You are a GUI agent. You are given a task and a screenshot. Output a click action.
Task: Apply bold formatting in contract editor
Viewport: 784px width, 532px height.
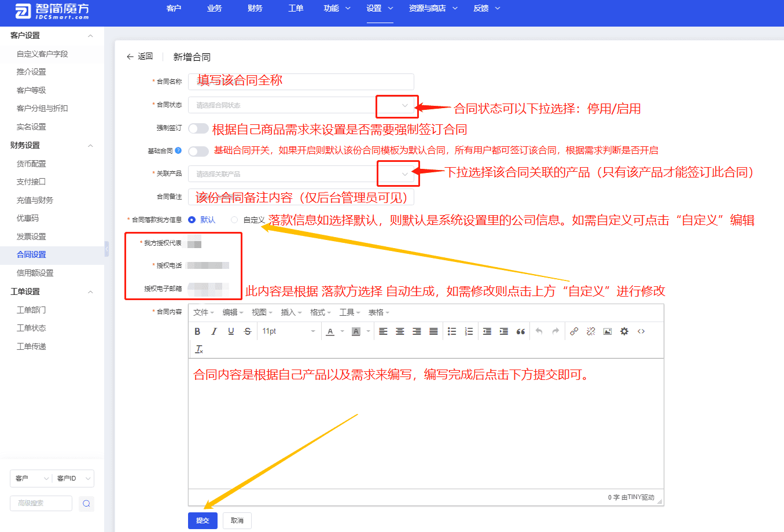coord(197,331)
